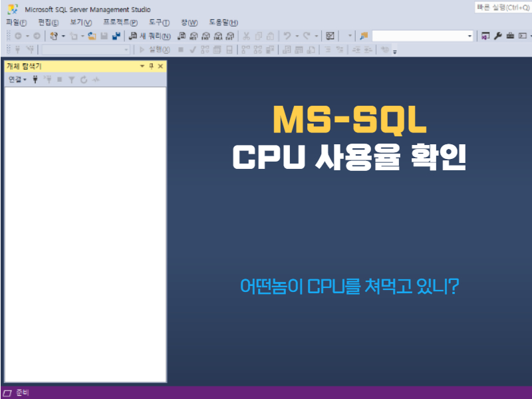This screenshot has width=532, height=399.
Task: Open the 보기(V) menu
Action: 80,23
